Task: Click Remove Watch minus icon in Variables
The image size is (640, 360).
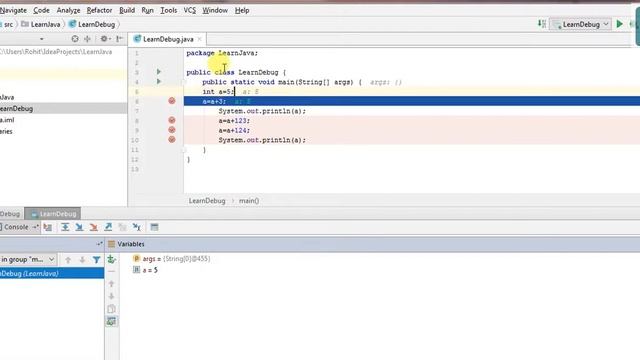Action: (111, 271)
